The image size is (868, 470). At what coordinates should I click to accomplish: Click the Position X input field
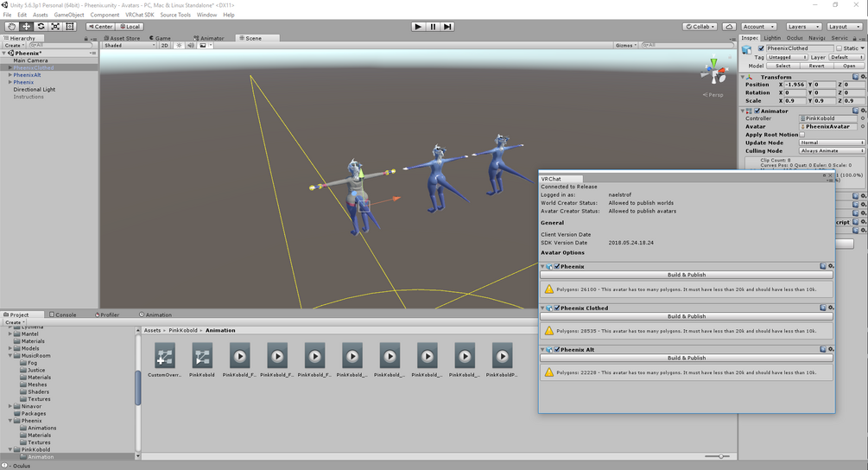[795, 85]
